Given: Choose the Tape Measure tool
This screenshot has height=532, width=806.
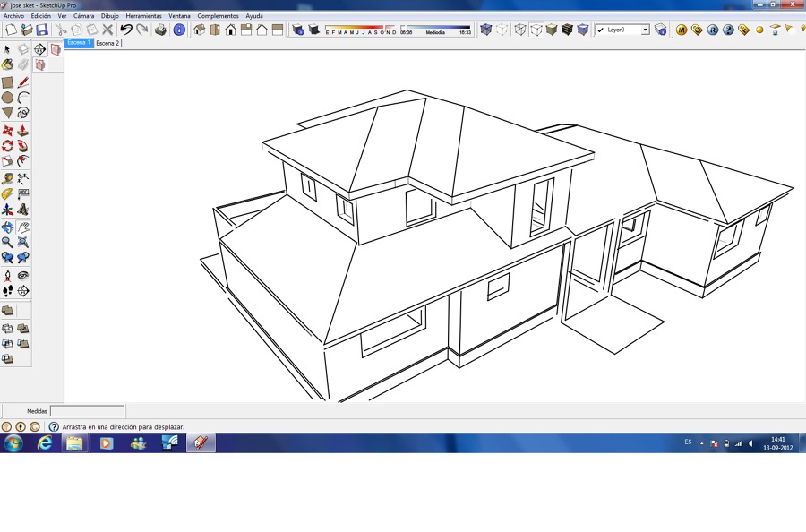Looking at the screenshot, I should [x=7, y=176].
